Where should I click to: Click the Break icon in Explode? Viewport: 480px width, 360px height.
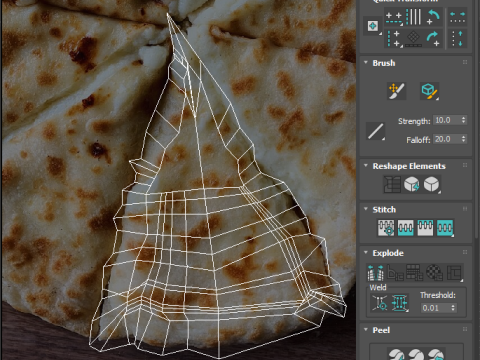click(x=376, y=272)
